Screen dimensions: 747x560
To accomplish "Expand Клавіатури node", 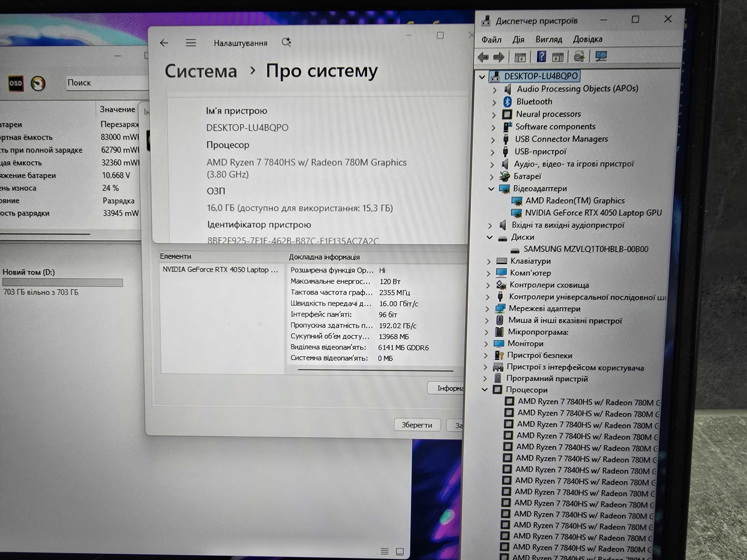I will pos(489,261).
